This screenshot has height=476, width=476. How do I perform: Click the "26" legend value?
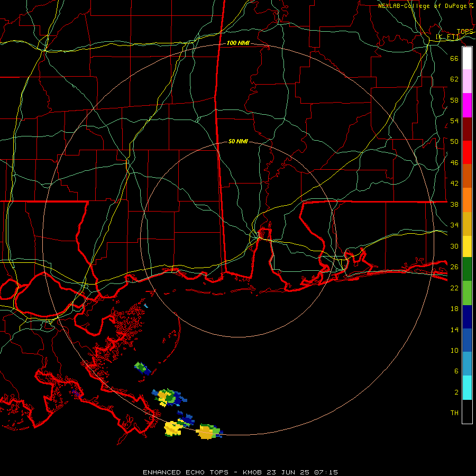pos(454,267)
